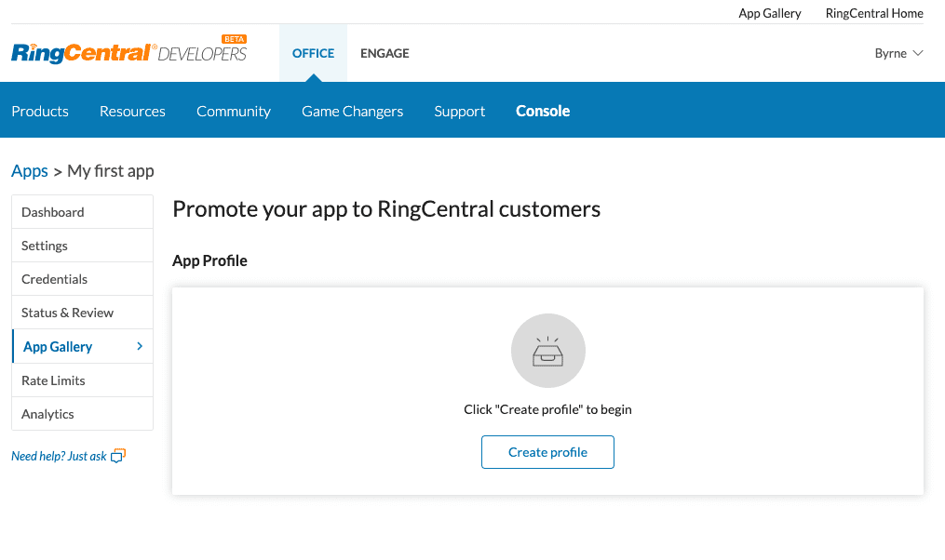Go to Game Changers in navigation
945x560 pixels.
pyautogui.click(x=352, y=111)
